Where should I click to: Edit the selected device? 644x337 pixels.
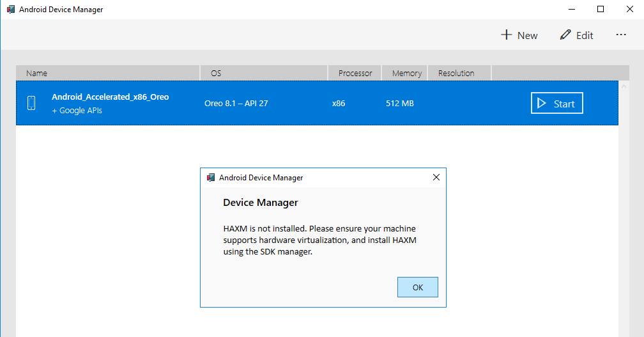pyautogui.click(x=577, y=35)
